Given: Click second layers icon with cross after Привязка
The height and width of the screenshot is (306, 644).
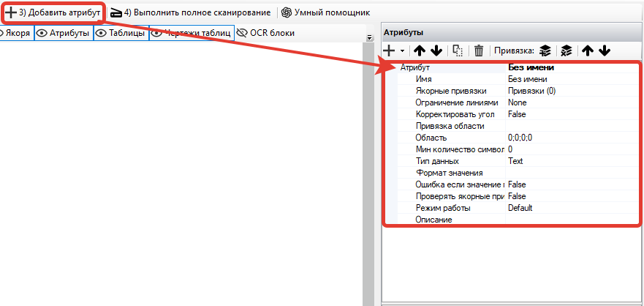Looking at the screenshot, I should tap(564, 51).
